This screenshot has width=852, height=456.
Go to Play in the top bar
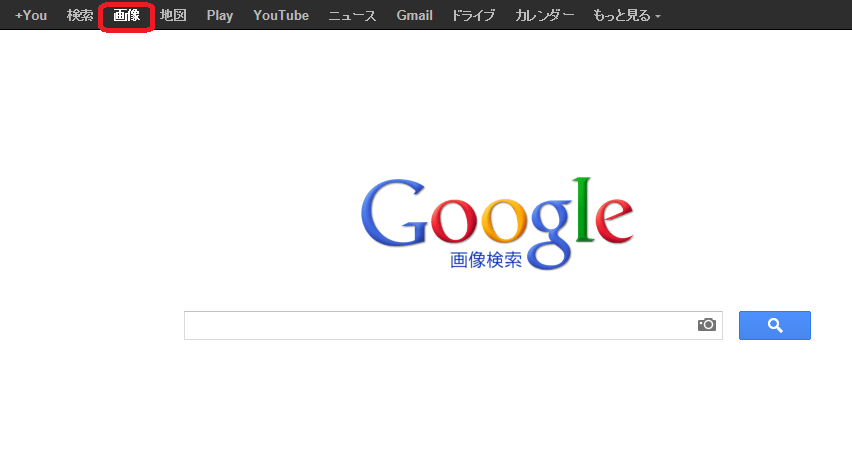tap(220, 16)
